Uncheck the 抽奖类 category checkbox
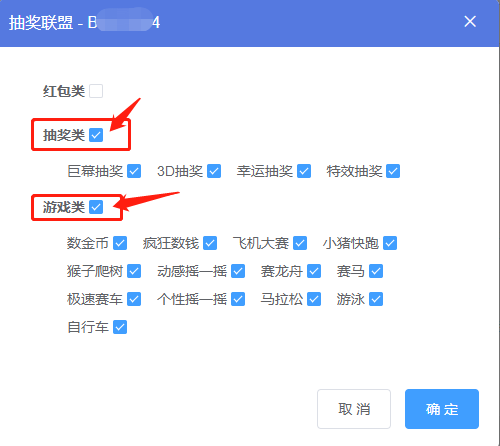The height and width of the screenshot is (446, 500). click(x=96, y=135)
